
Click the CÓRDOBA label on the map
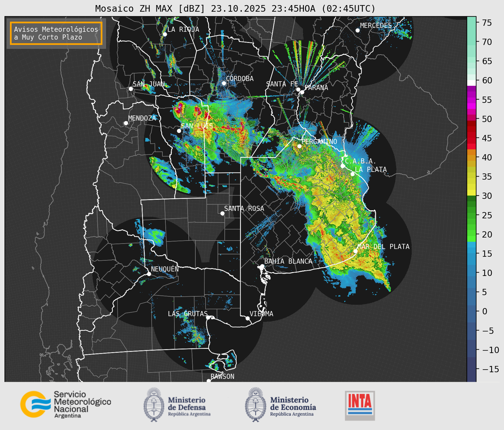240,79
